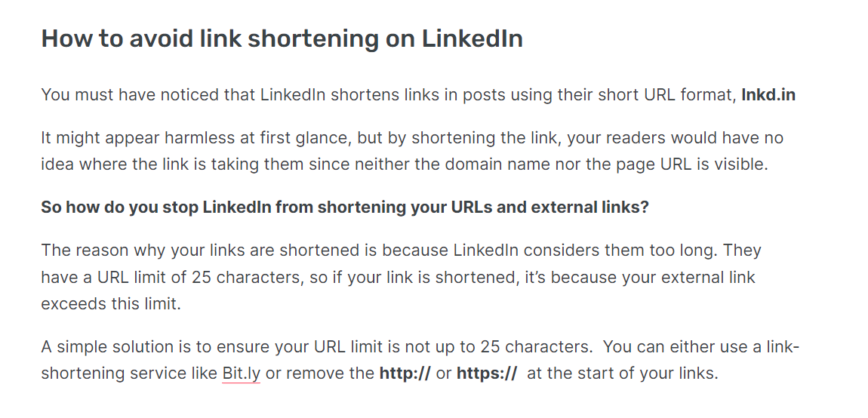Click the bold http:// text
Viewport: 868px width, 418px height.
(x=405, y=373)
